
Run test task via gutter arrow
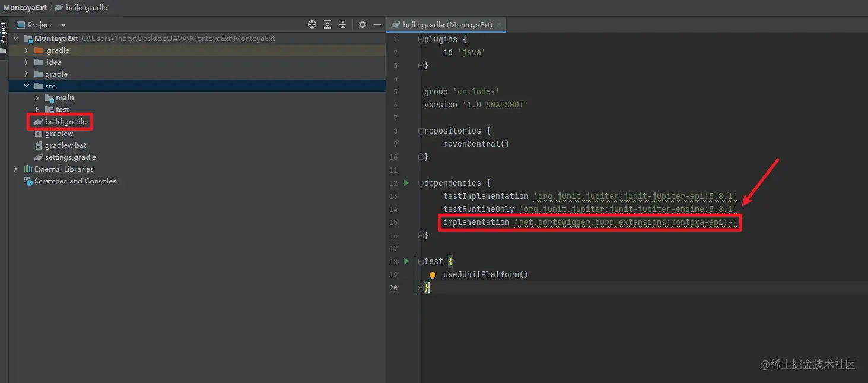406,261
